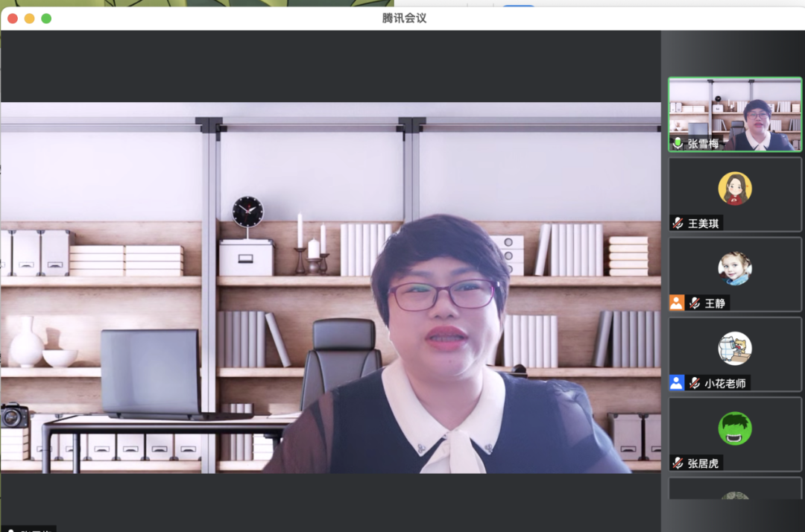Image resolution: width=805 pixels, height=532 pixels.
Task: Close the 腾讯会议 window with the red button
Action: pos(13,19)
